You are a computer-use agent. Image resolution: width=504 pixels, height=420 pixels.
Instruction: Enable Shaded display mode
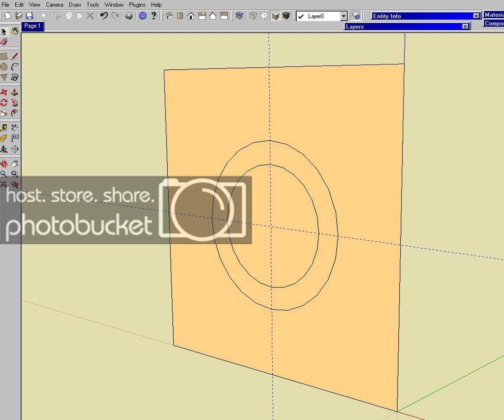coord(275,16)
